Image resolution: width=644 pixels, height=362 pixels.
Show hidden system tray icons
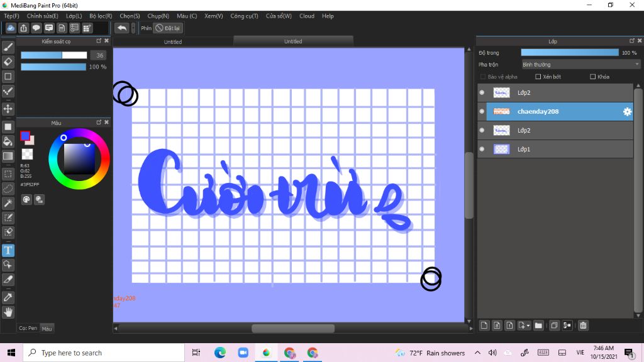point(477,353)
